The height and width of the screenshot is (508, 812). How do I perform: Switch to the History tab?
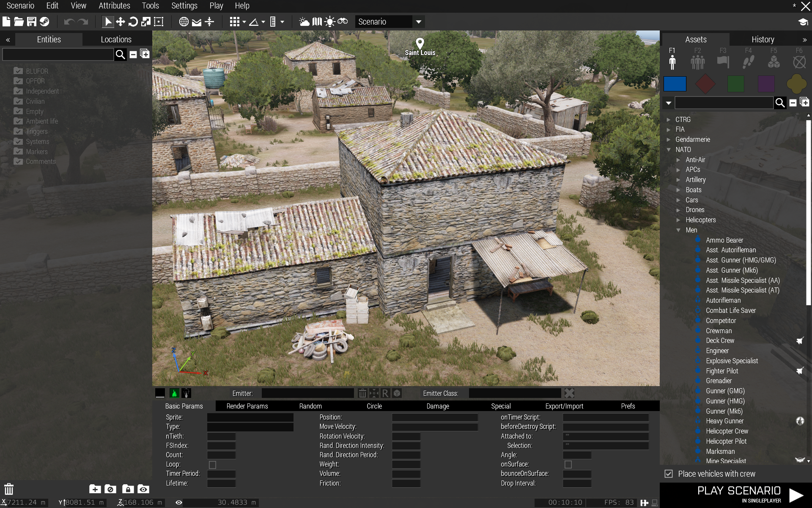coord(763,39)
